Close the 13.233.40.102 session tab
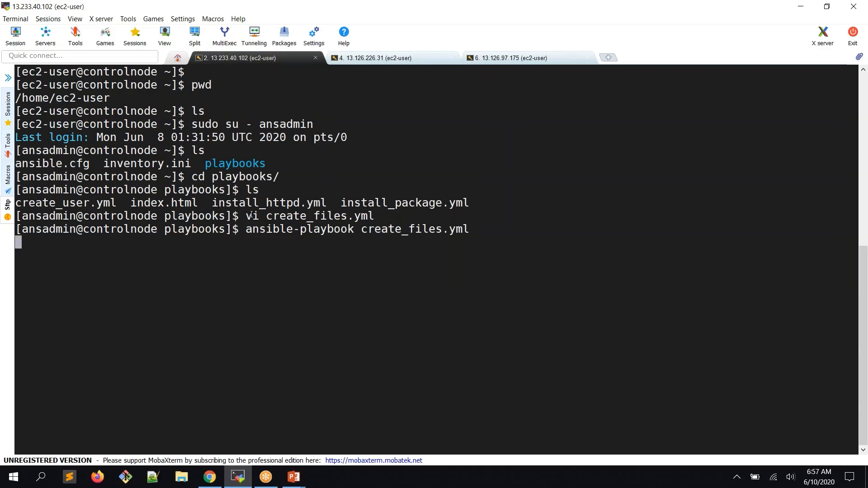This screenshot has height=488, width=868. 316,57
